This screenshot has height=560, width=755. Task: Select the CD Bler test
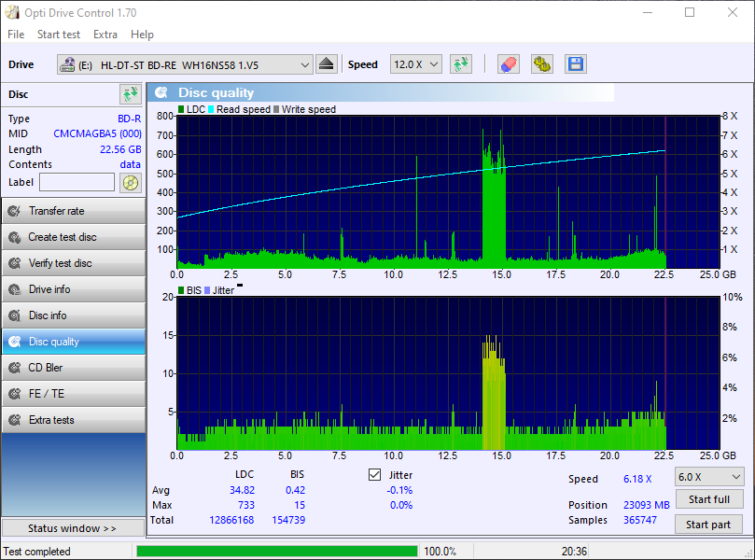click(73, 368)
